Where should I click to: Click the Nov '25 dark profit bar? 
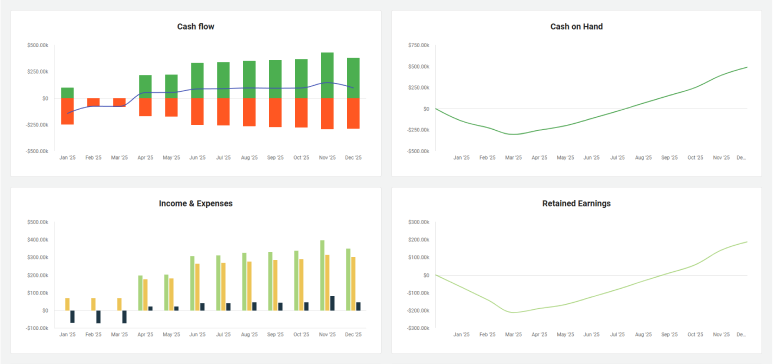tap(332, 303)
